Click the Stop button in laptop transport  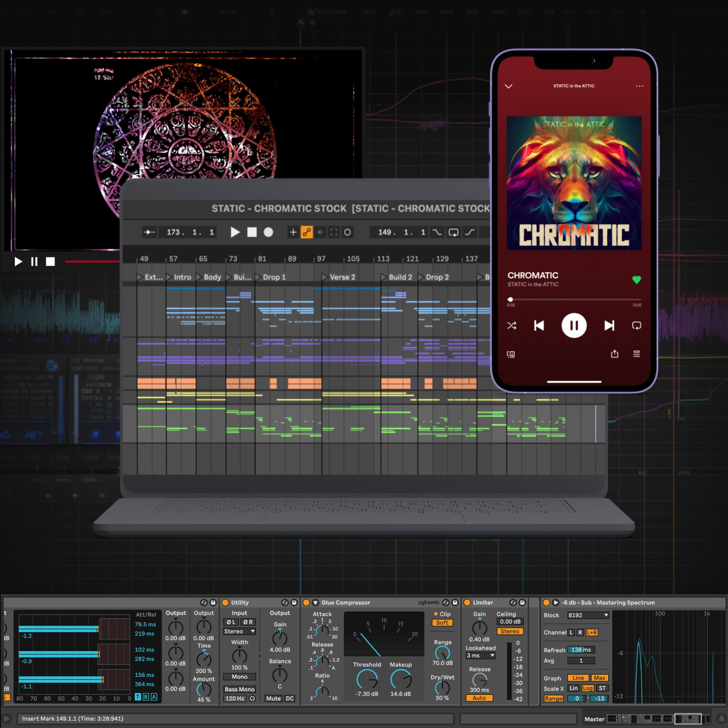pos(252,232)
